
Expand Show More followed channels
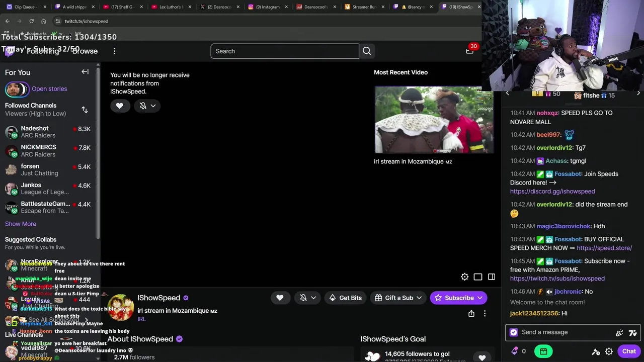(x=21, y=224)
